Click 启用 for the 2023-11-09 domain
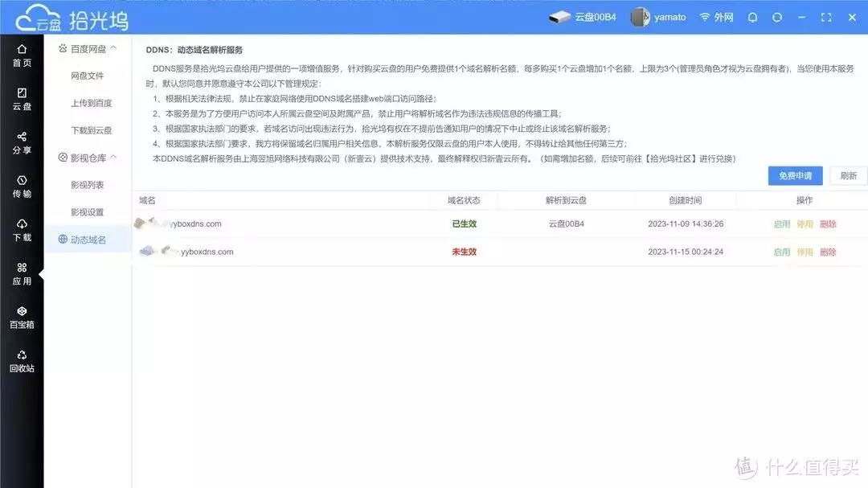 [782, 224]
